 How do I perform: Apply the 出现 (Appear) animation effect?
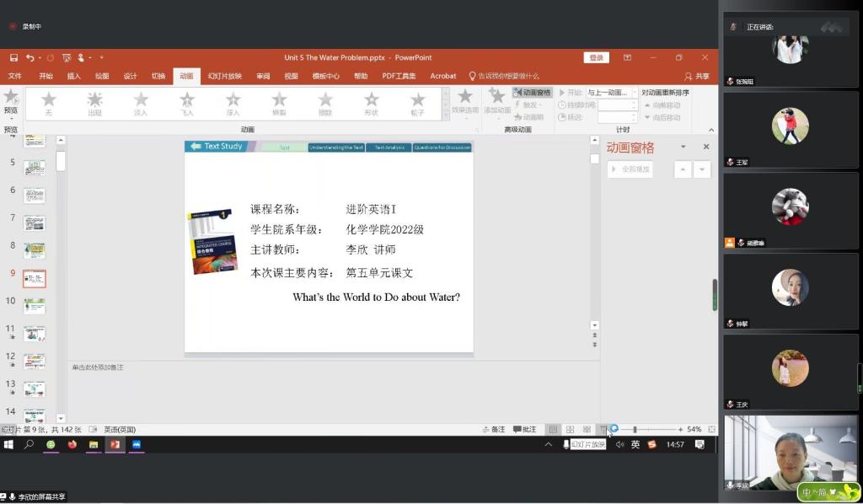click(x=94, y=103)
